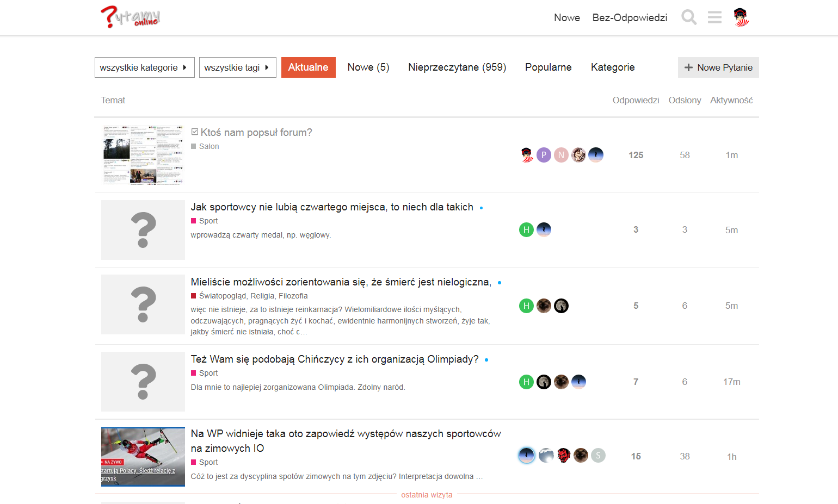838x504 pixels.
Task: Open pink N avatar on forum topic
Action: (x=561, y=155)
